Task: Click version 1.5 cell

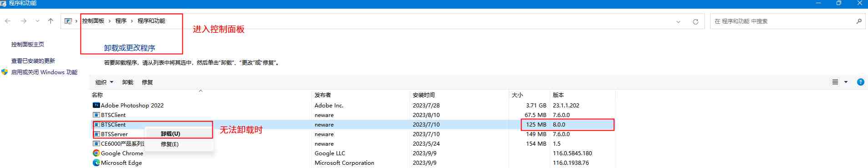Action: click(557, 143)
